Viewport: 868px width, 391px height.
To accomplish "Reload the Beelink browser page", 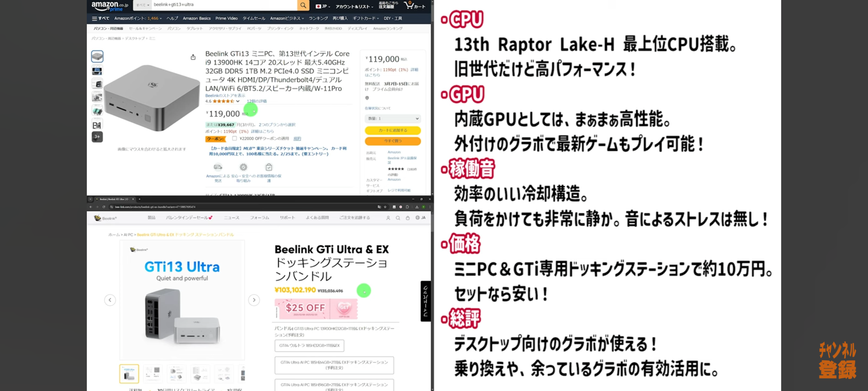I will [104, 207].
